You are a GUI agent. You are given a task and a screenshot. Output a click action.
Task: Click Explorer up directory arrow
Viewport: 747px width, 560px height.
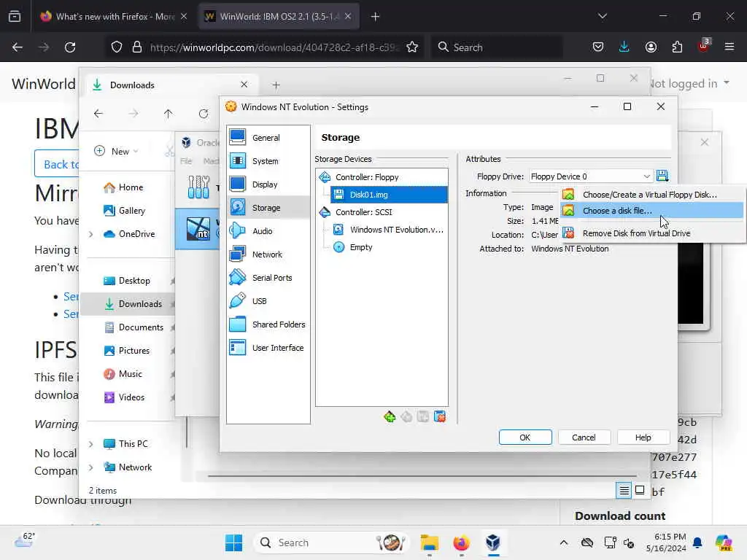168,113
